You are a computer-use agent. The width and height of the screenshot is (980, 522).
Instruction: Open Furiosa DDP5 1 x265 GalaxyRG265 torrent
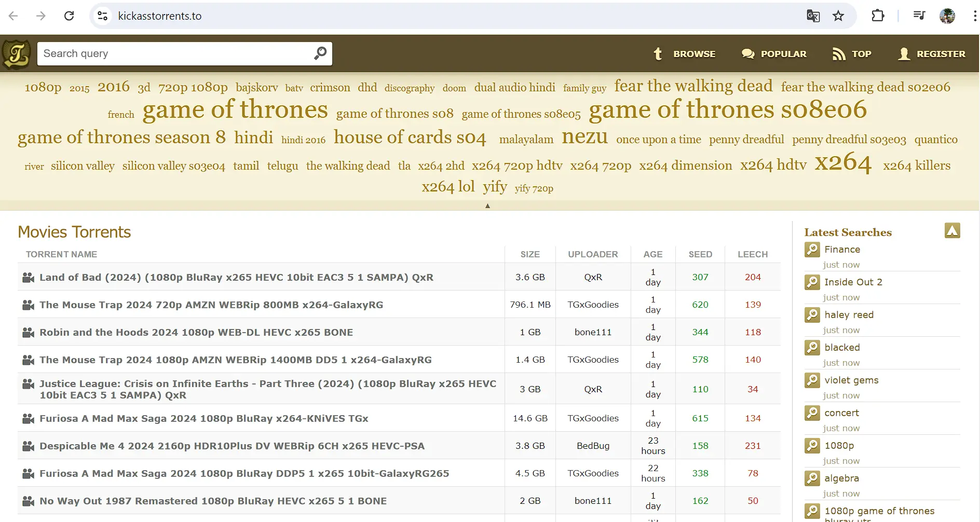[x=244, y=474]
